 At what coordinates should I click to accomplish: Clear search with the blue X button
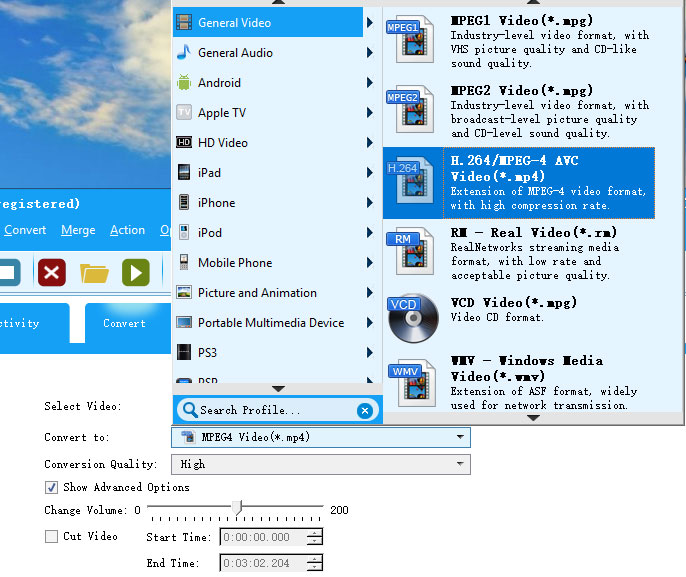365,410
